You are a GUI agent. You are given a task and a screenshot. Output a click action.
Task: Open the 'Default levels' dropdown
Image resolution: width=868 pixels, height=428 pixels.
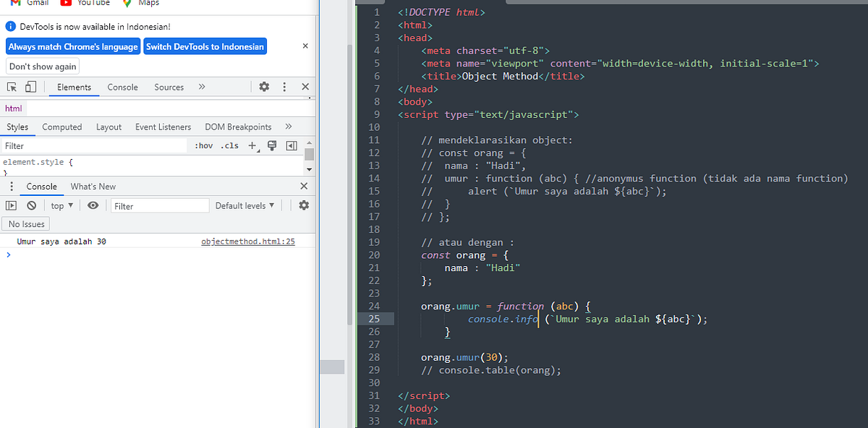(244, 205)
